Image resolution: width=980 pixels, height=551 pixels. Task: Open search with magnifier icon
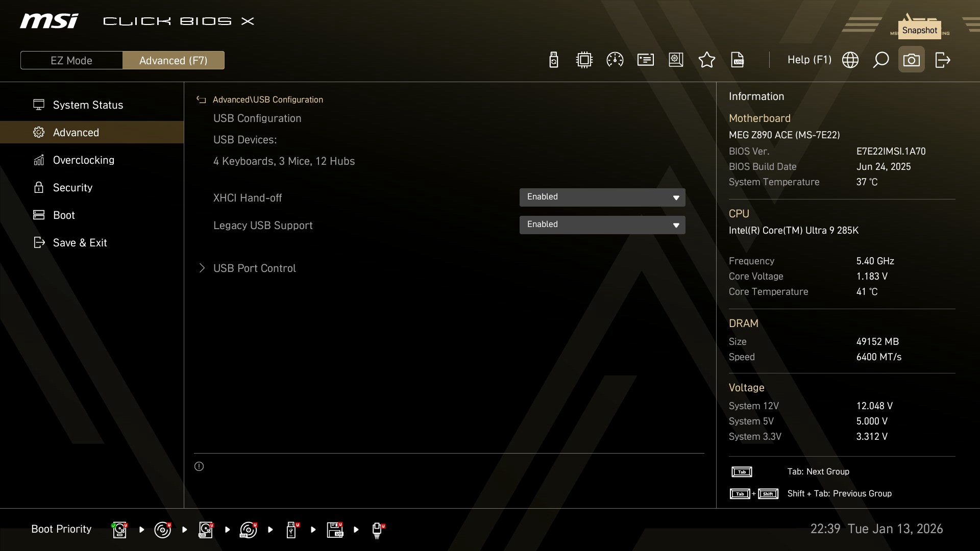880,60
